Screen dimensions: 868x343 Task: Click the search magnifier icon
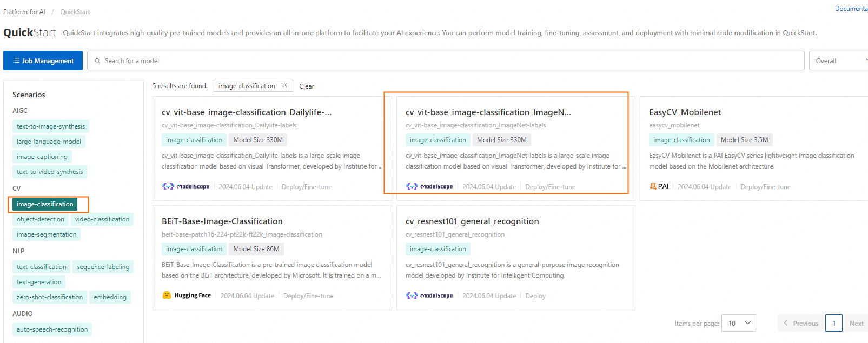coord(97,61)
